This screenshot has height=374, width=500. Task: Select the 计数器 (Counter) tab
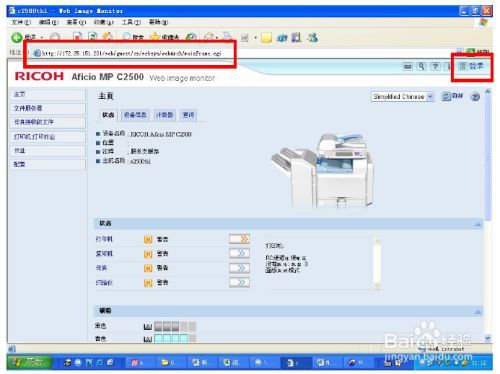coord(164,115)
